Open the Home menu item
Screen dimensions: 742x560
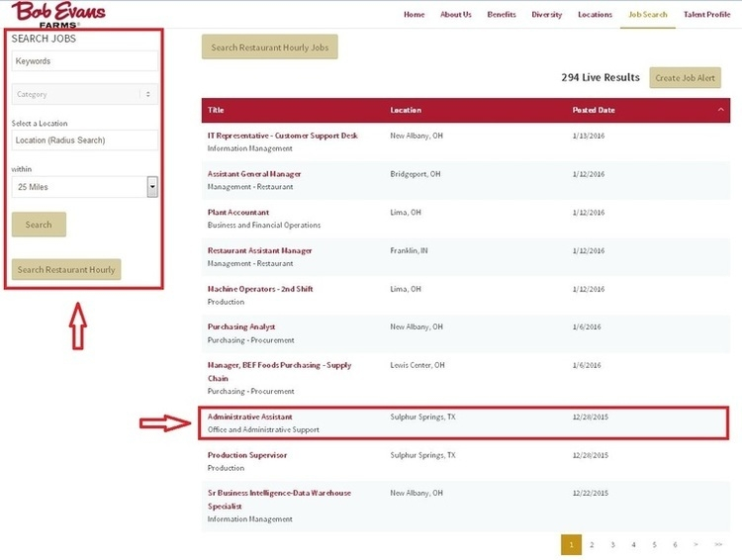click(x=415, y=15)
